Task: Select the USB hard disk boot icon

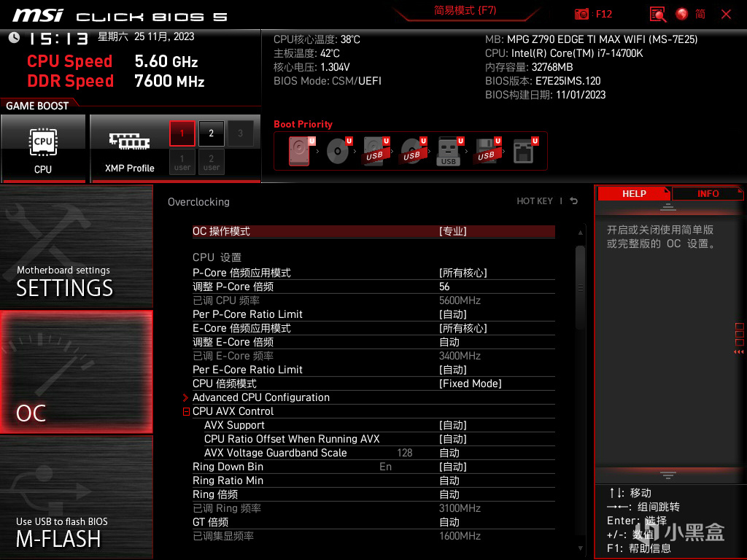Action: pos(376,151)
